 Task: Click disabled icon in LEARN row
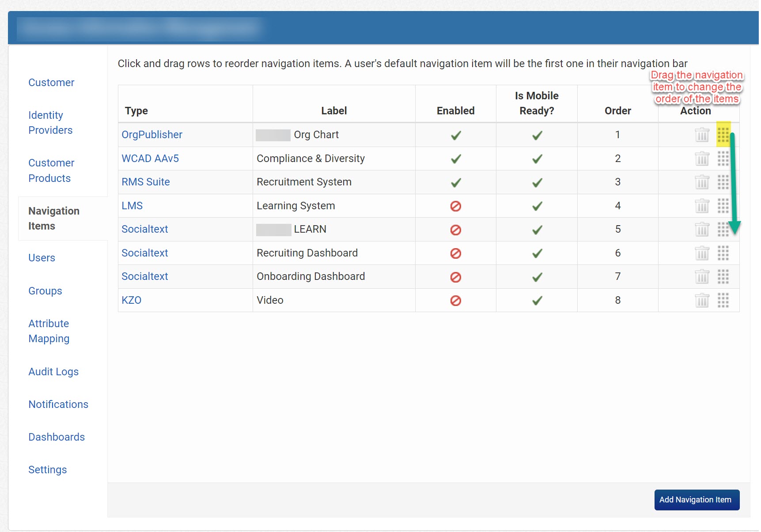(456, 230)
